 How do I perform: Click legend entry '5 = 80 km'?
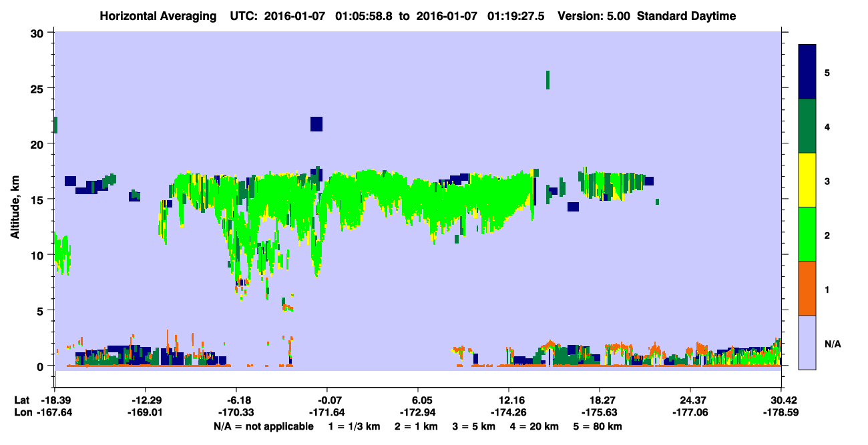pos(598,426)
